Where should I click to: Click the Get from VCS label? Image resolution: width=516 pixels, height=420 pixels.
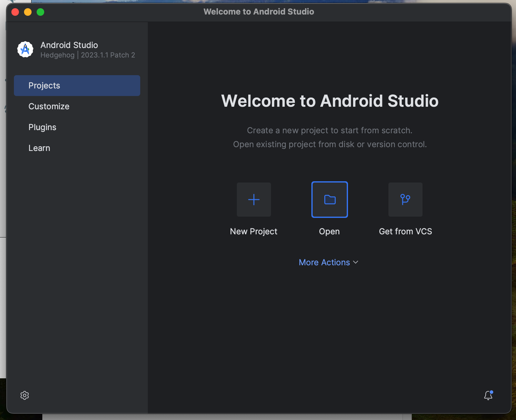[x=405, y=231]
